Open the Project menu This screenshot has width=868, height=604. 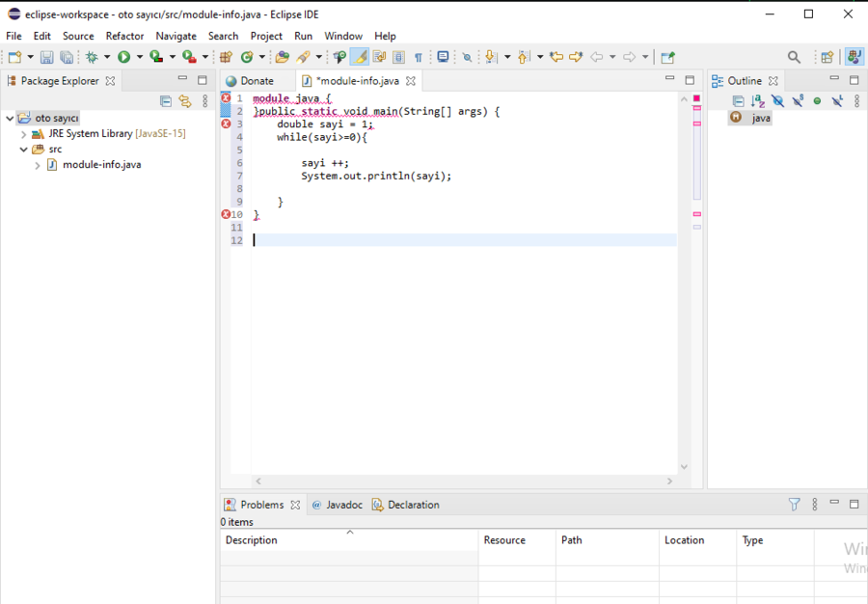pyautogui.click(x=266, y=36)
